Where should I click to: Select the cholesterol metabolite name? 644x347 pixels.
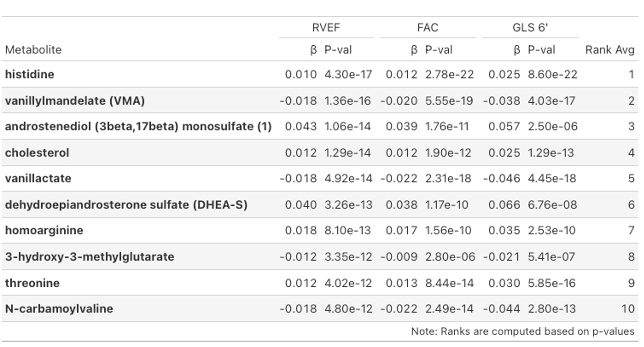37,153
